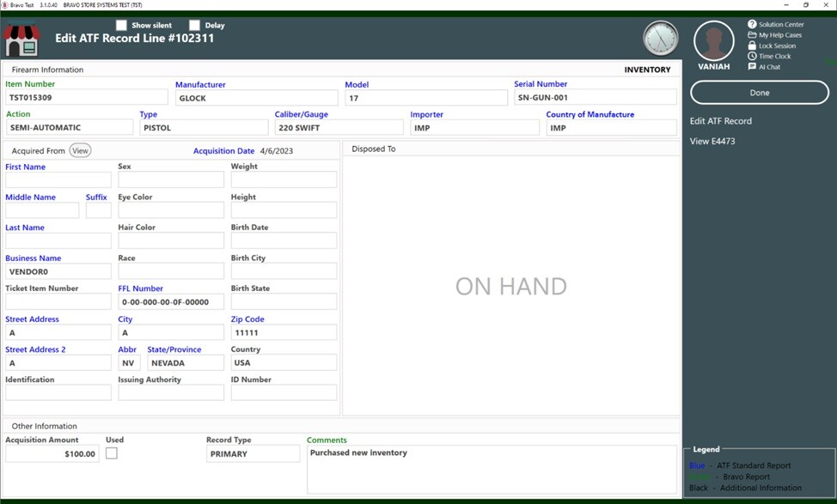This screenshot has height=504, width=837.
Task: Click the Country field USA
Action: coord(284,362)
